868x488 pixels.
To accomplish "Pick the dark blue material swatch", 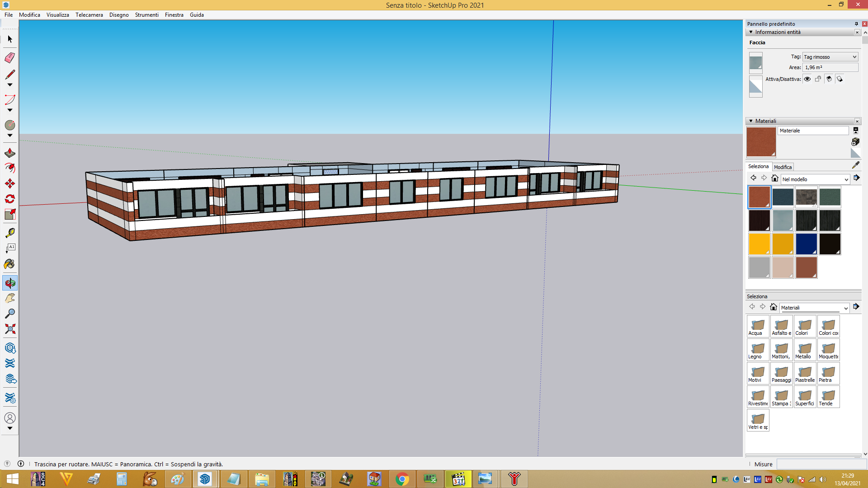I will click(807, 244).
